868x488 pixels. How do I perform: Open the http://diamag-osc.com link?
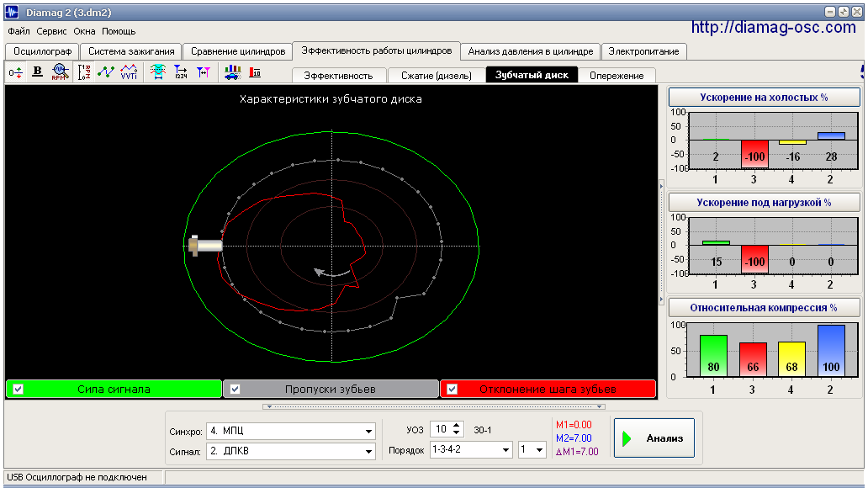(x=773, y=27)
